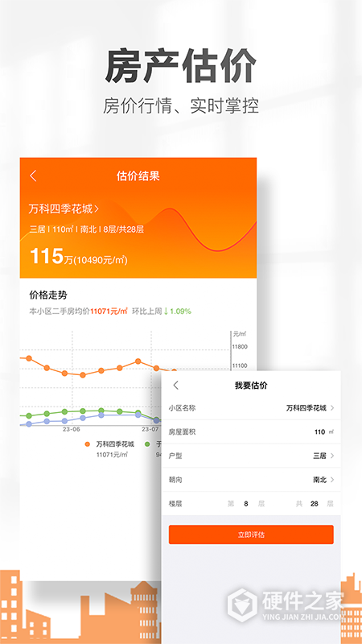Click the 价格走势 heading
This screenshot has width=362, height=644.
point(48,295)
